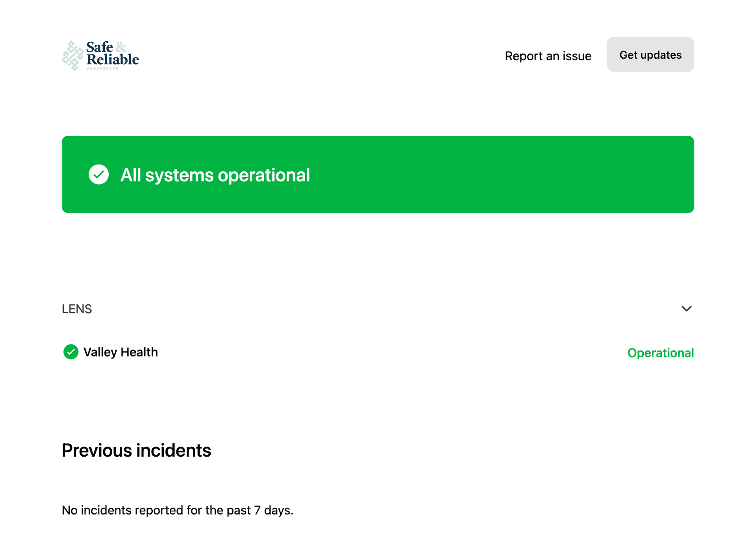The image size is (756, 557).
Task: Click the green Operational status label
Action: pos(660,353)
